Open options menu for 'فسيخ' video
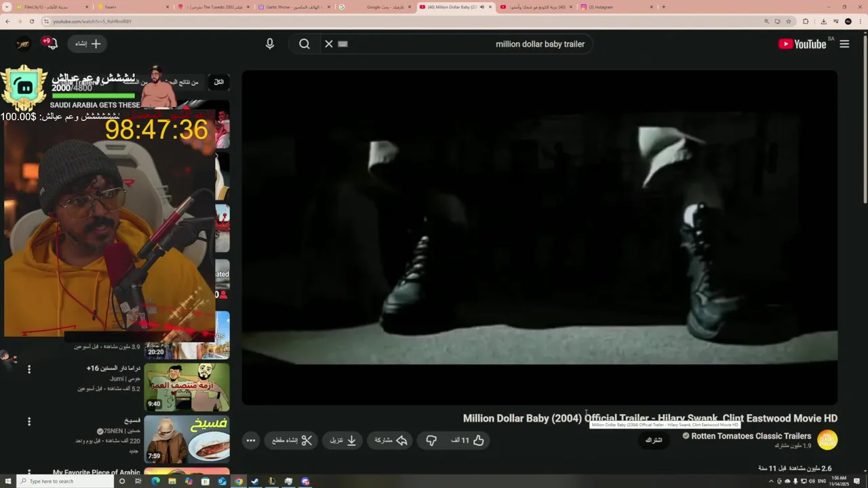This screenshot has height=488, width=868. pyautogui.click(x=28, y=422)
